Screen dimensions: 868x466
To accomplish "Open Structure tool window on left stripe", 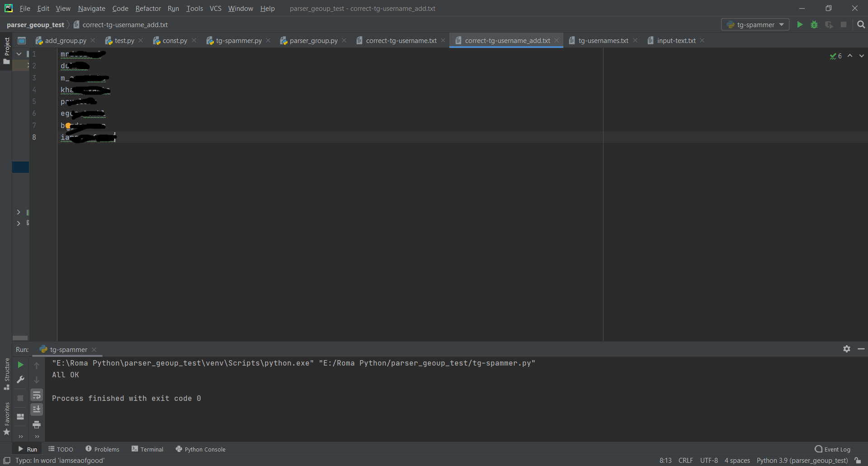I will pyautogui.click(x=6, y=374).
